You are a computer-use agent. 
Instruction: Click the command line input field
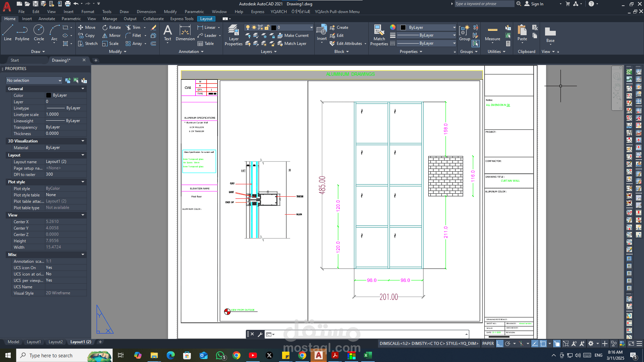(x=369, y=334)
